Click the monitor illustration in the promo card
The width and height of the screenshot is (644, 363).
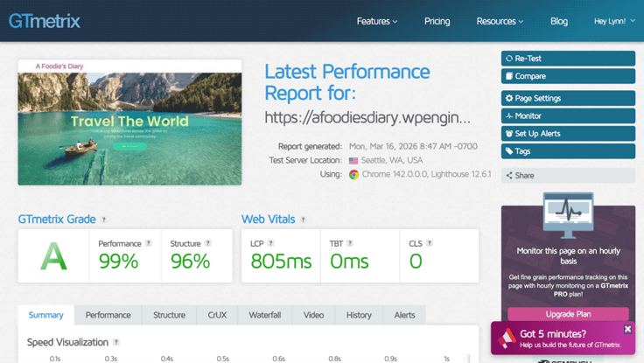[569, 215]
